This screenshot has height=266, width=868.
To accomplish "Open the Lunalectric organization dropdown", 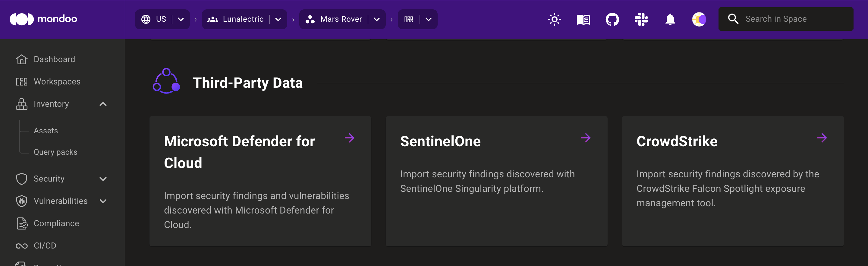I will (278, 19).
